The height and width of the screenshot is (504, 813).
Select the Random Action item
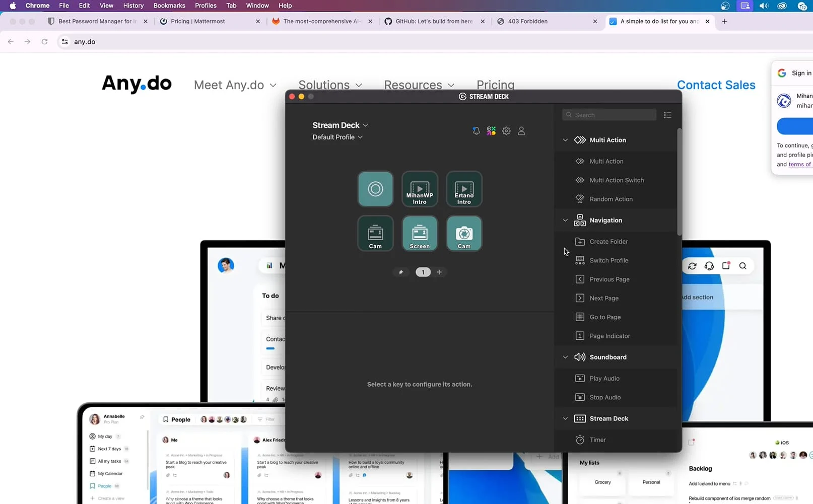pyautogui.click(x=611, y=198)
